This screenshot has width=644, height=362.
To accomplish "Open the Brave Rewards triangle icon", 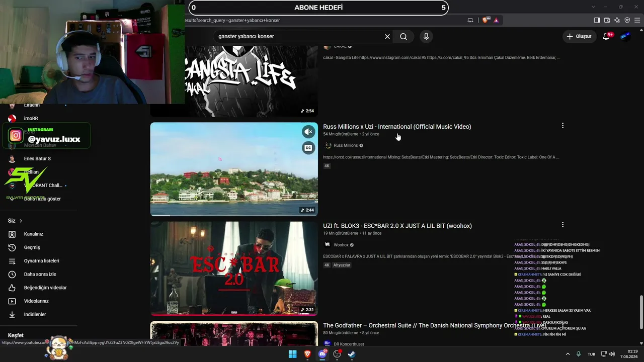I will pos(496,20).
